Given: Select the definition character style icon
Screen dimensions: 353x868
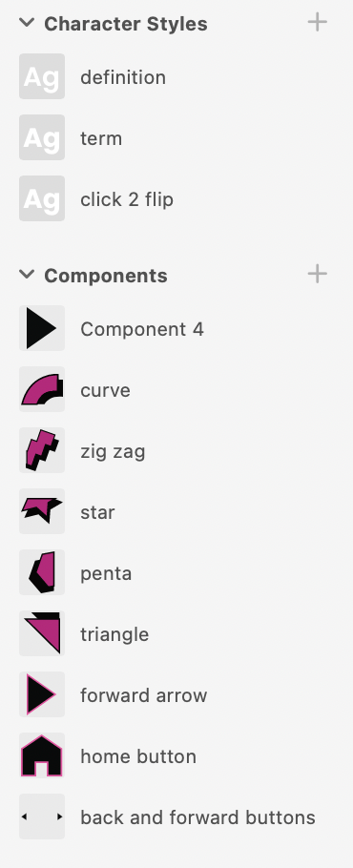Looking at the screenshot, I should click(x=42, y=76).
